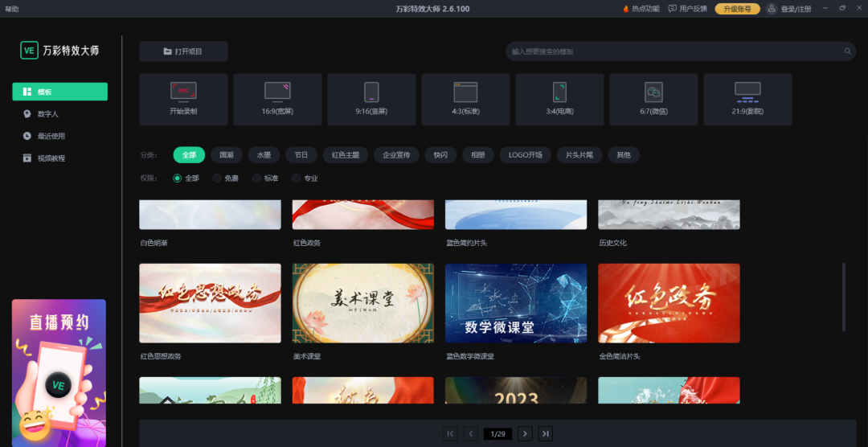The image size is (868, 447).
Task: Filter templates by 其他 category
Action: pyautogui.click(x=624, y=155)
